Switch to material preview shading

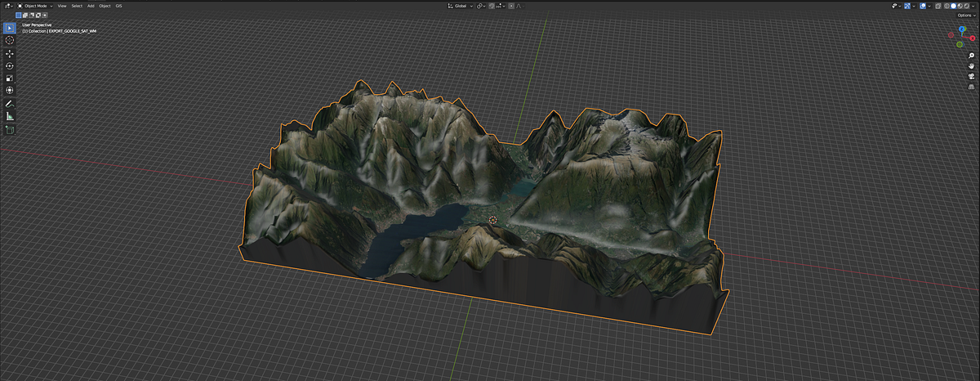(960, 6)
